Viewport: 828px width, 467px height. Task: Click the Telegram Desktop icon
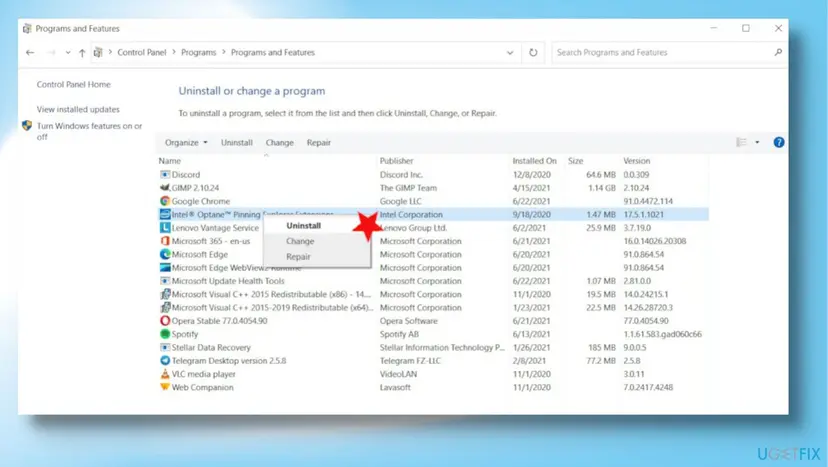(165, 360)
